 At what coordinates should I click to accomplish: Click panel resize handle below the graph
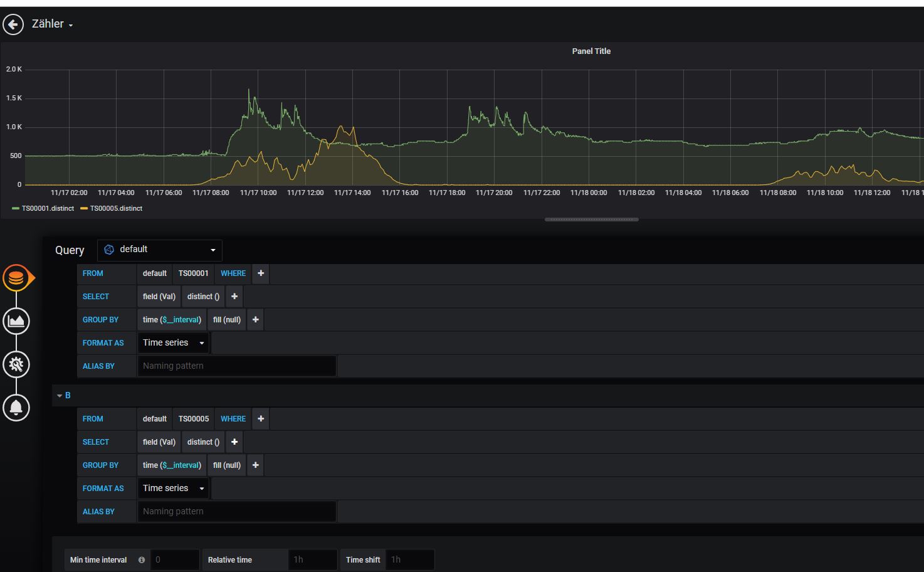591,220
